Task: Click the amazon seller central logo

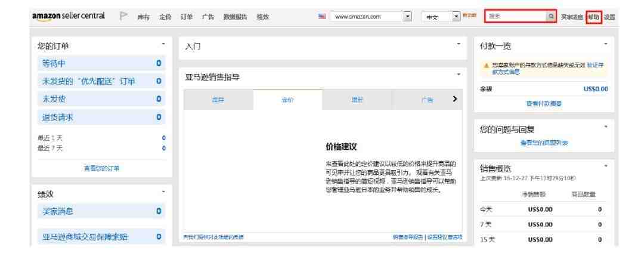Action: [x=68, y=17]
